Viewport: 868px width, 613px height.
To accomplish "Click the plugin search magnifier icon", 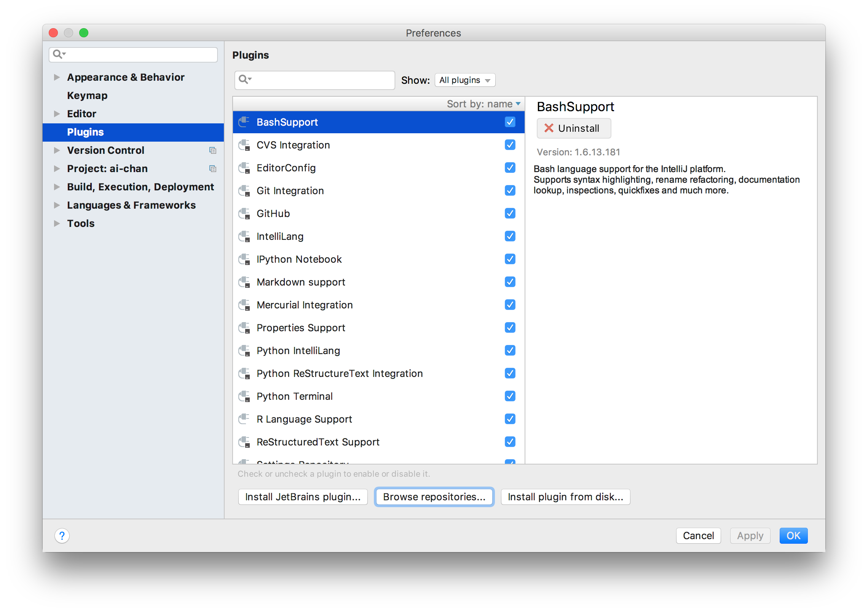I will pyautogui.click(x=244, y=80).
